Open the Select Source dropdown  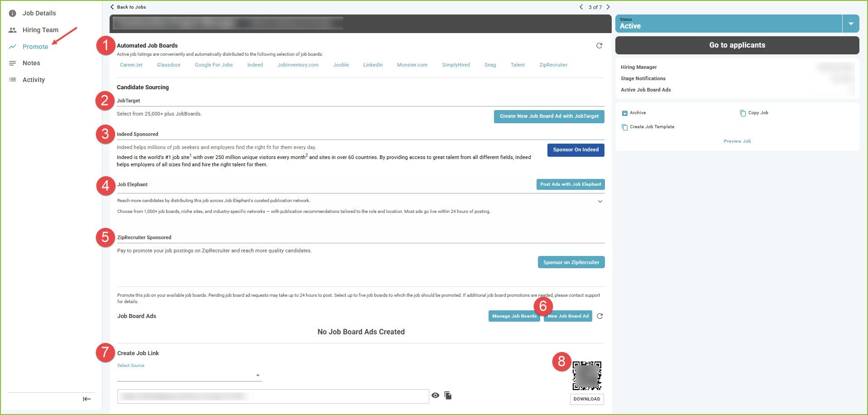[189, 375]
